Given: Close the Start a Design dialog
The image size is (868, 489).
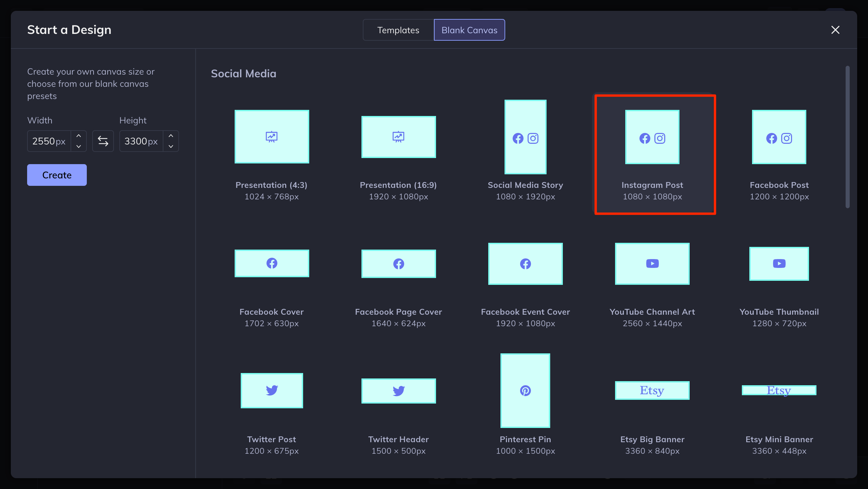Looking at the screenshot, I should 835,30.
